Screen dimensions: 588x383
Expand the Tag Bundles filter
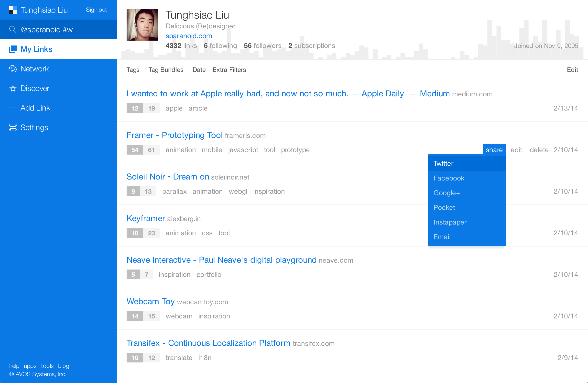click(x=166, y=70)
